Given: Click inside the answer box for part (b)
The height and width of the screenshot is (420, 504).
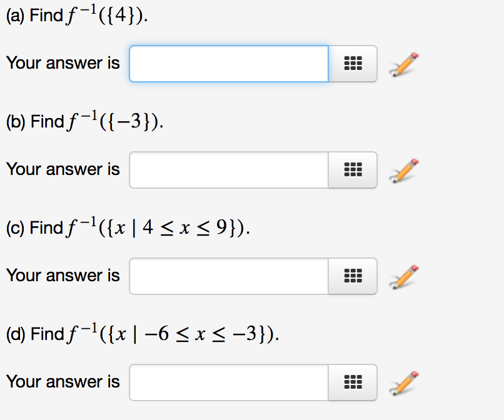Looking at the screenshot, I should click(228, 169).
